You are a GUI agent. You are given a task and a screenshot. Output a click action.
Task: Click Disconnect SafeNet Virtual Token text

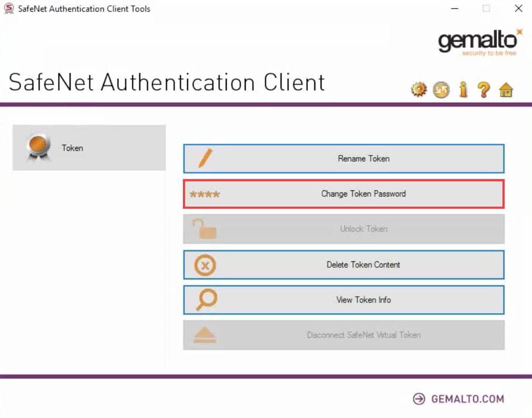click(x=363, y=335)
